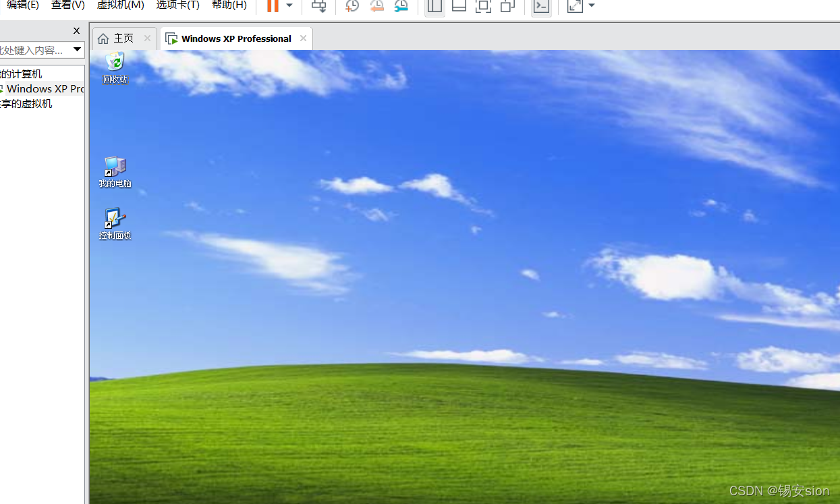Open the Snapshot Manager
The image size is (840, 504).
pos(401,6)
